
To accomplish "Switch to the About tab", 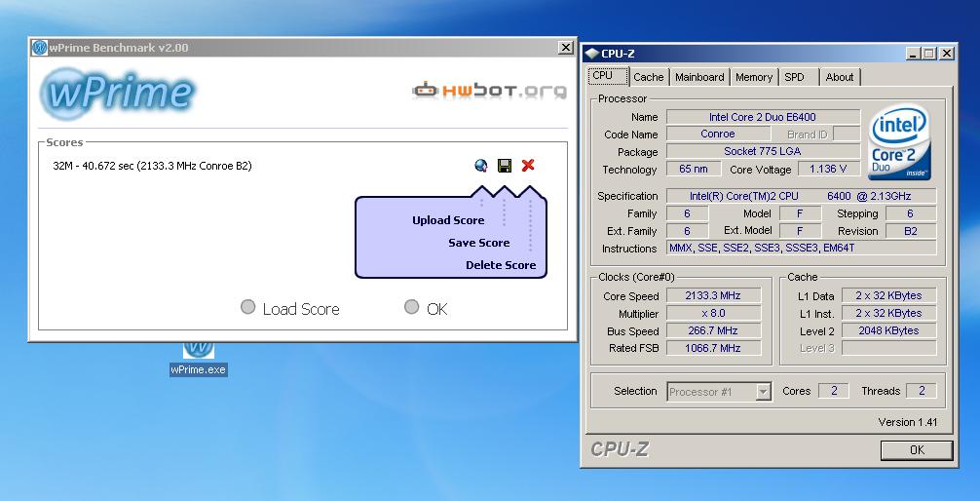I will tap(840, 77).
